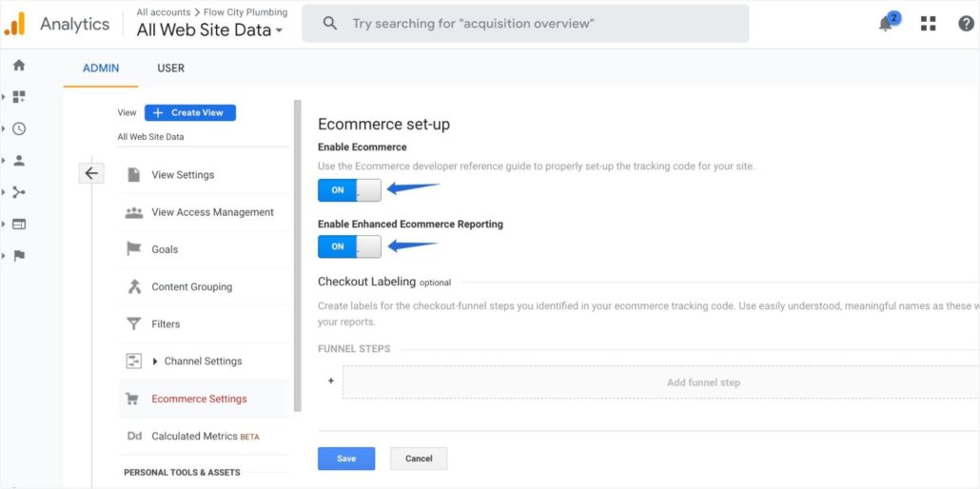Click the Save button
Screen dimensions: 980x489
click(346, 459)
